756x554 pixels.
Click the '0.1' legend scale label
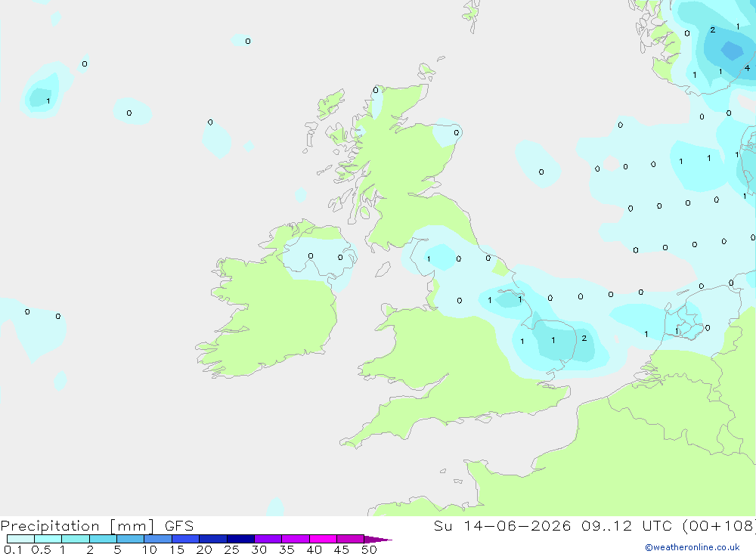(x=13, y=549)
